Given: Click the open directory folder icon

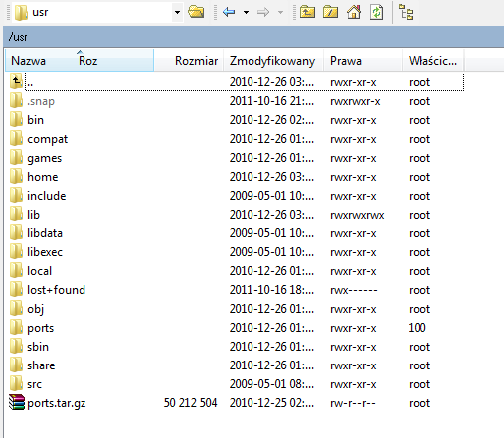Looking at the screenshot, I should [x=196, y=13].
